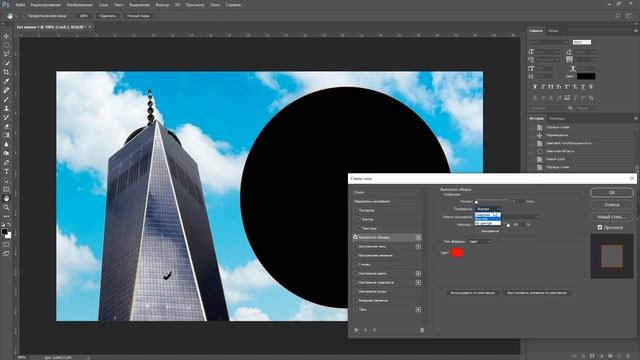This screenshot has width=640, height=360.
Task: Select the Magic Wand tool
Action: tap(6, 63)
